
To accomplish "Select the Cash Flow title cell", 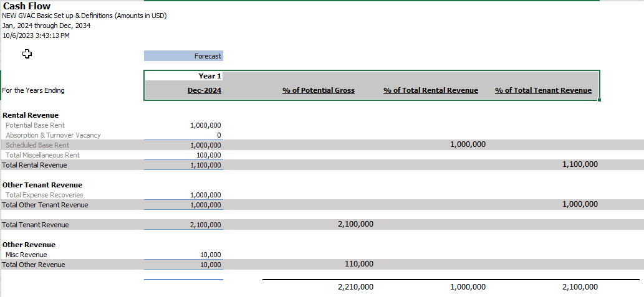I will [27, 6].
